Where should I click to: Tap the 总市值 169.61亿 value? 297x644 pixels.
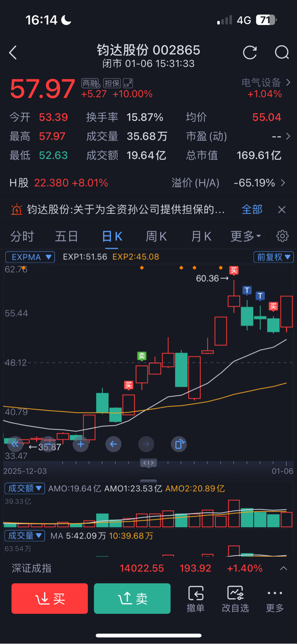tap(259, 155)
